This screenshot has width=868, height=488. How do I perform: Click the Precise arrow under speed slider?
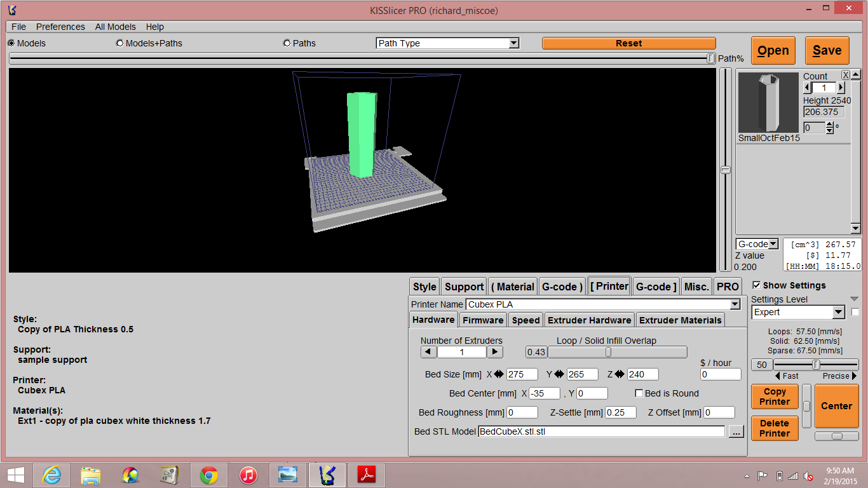[853, 376]
